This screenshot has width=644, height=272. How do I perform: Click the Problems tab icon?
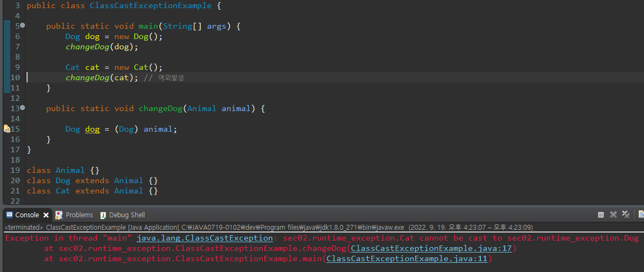coord(58,215)
